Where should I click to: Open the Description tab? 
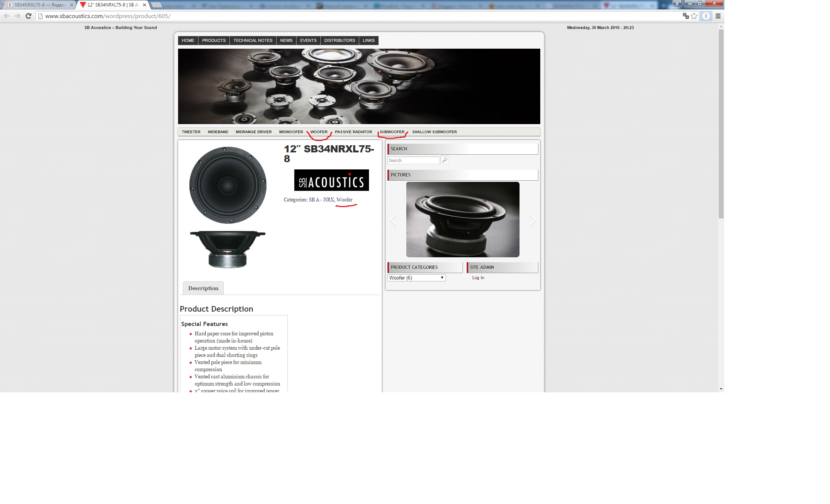pyautogui.click(x=203, y=288)
